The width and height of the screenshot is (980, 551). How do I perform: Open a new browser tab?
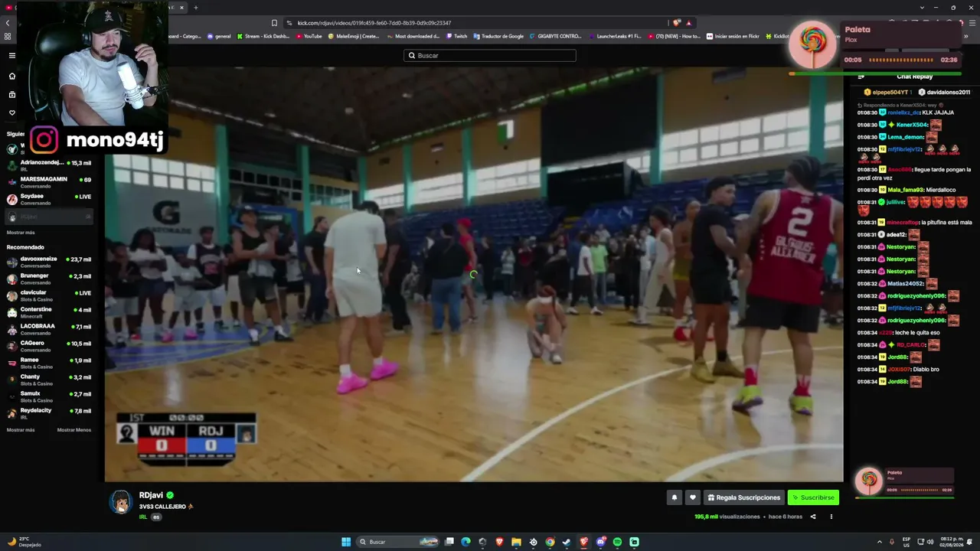coord(195,8)
